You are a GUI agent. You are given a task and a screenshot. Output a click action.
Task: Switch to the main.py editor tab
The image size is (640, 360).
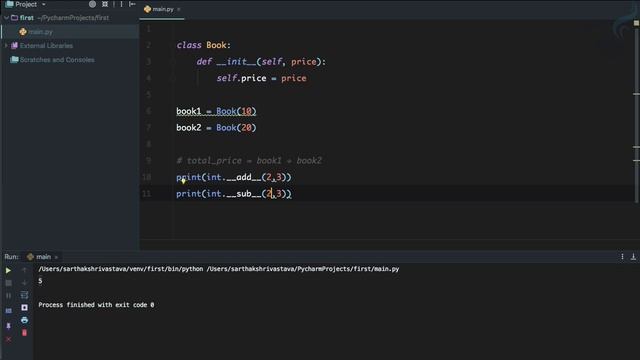162,9
